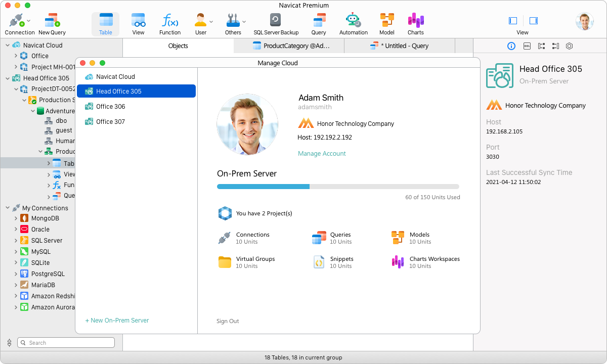This screenshot has height=364, width=607.
Task: Select Office 307 in Manage Cloud list
Action: click(136, 122)
